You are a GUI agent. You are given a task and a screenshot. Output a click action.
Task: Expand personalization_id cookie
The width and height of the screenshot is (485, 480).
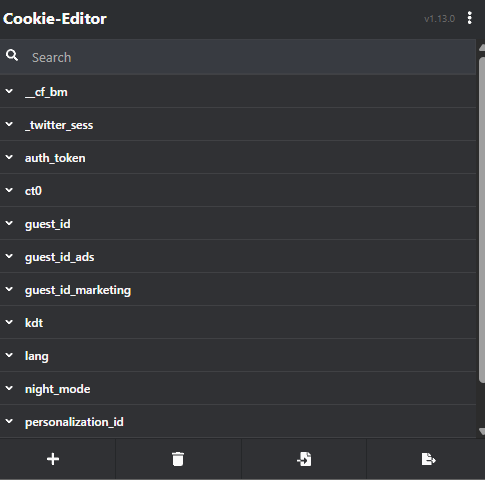pyautogui.click(x=238, y=421)
